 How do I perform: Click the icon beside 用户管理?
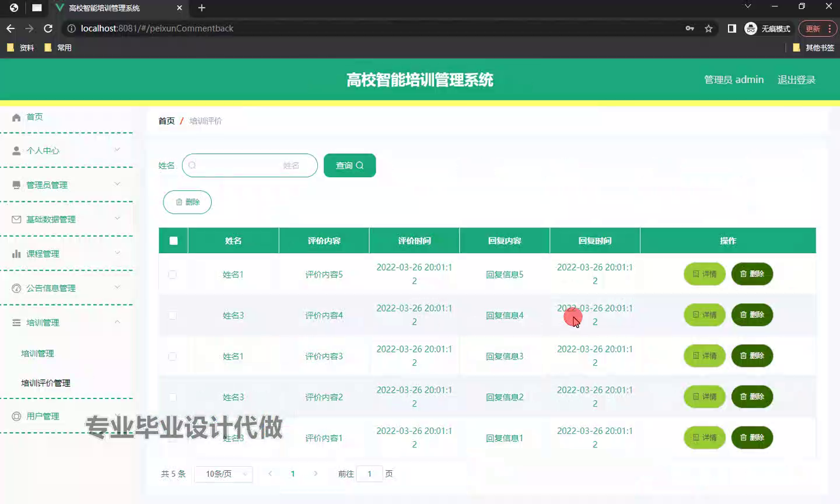[x=16, y=416]
